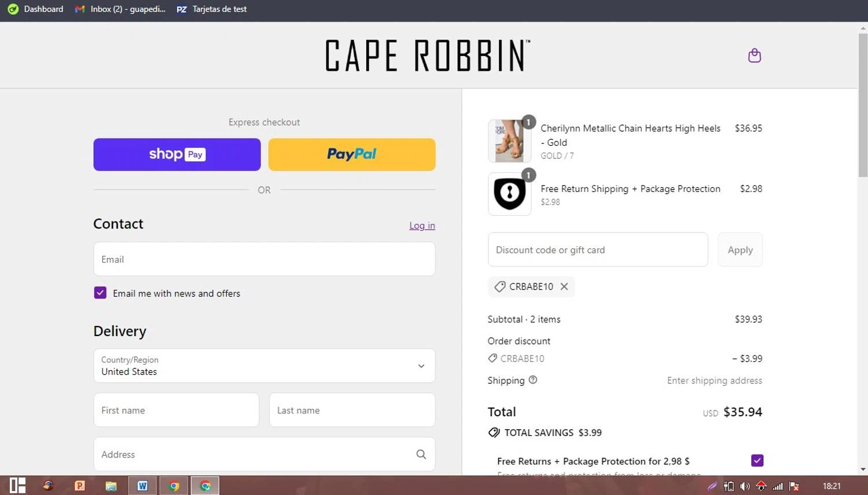Focus the First name field
The image size is (868, 495).
point(176,410)
